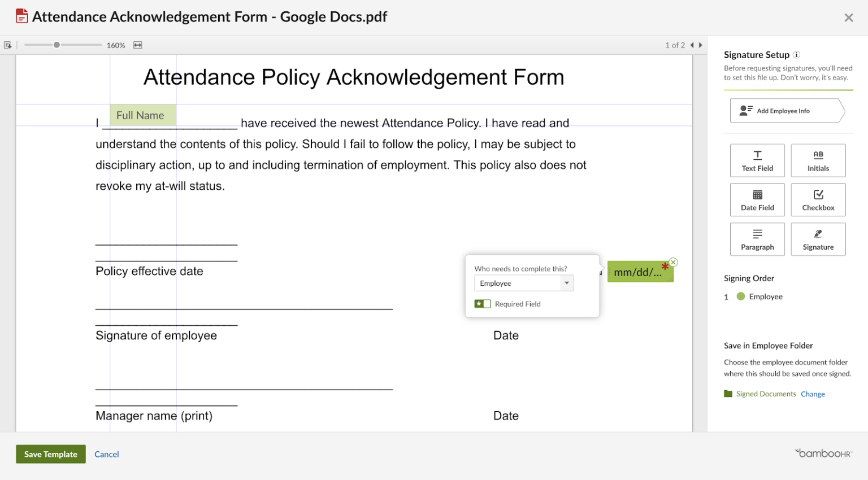Image resolution: width=868 pixels, height=480 pixels.
Task: Select the Checkbox field tool
Action: (x=818, y=199)
